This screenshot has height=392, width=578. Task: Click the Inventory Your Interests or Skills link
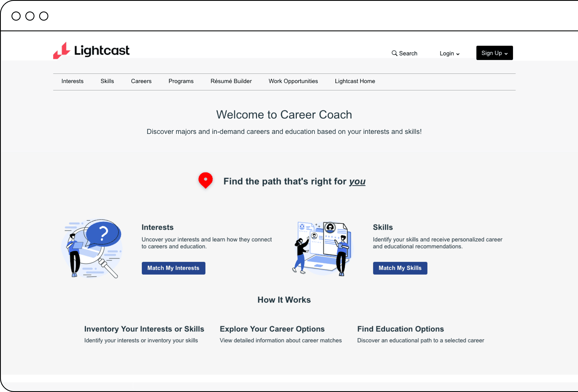coord(144,329)
